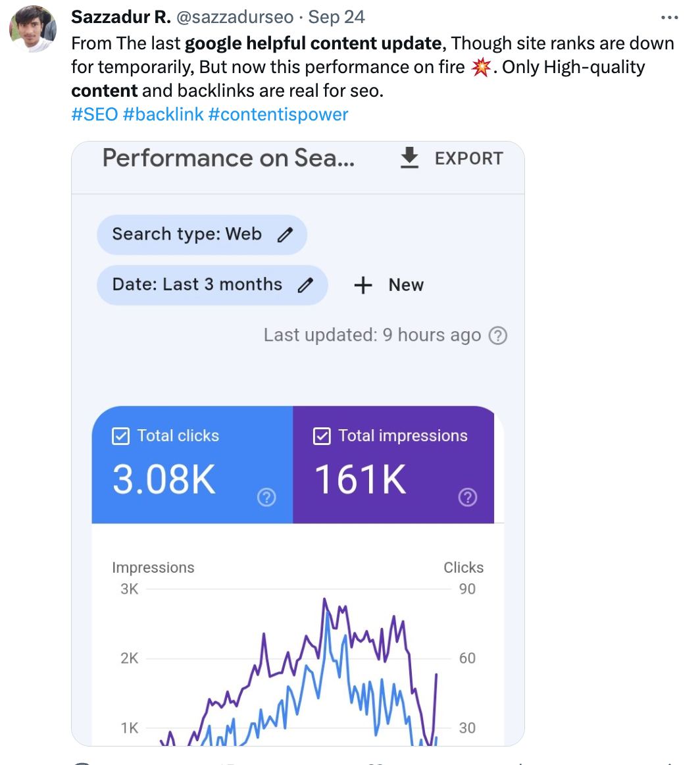Open the tweet's three-dot more menu
The height and width of the screenshot is (765, 700).
(669, 17)
